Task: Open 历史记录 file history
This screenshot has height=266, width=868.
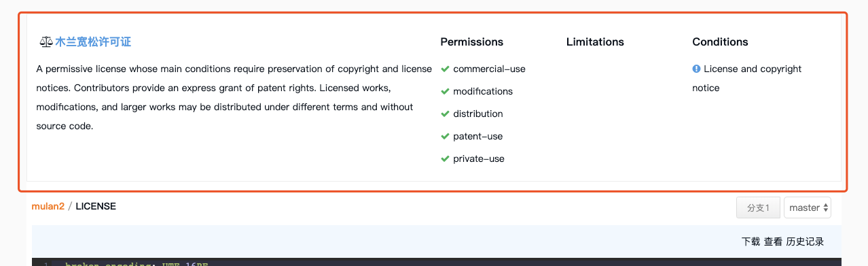Action: 805,242
